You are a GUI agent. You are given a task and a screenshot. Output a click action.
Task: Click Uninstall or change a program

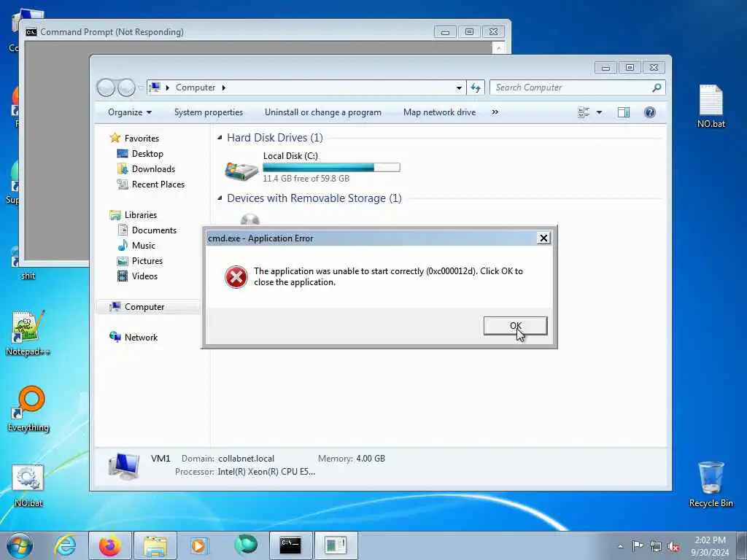coord(323,112)
